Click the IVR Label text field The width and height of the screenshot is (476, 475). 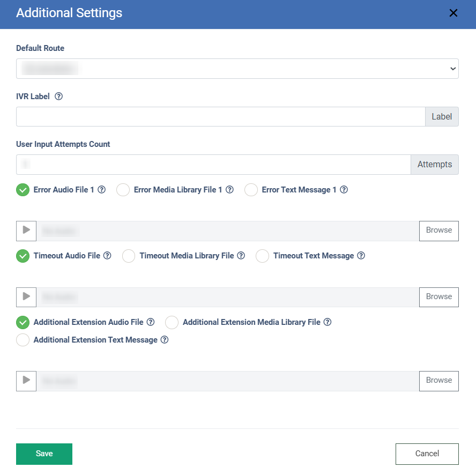tap(220, 117)
